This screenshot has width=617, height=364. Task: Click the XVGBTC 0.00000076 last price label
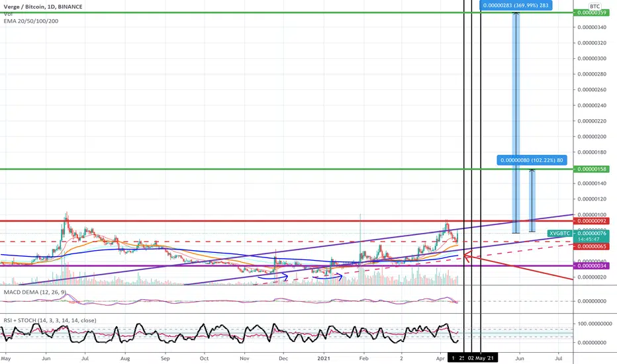[x=578, y=234]
